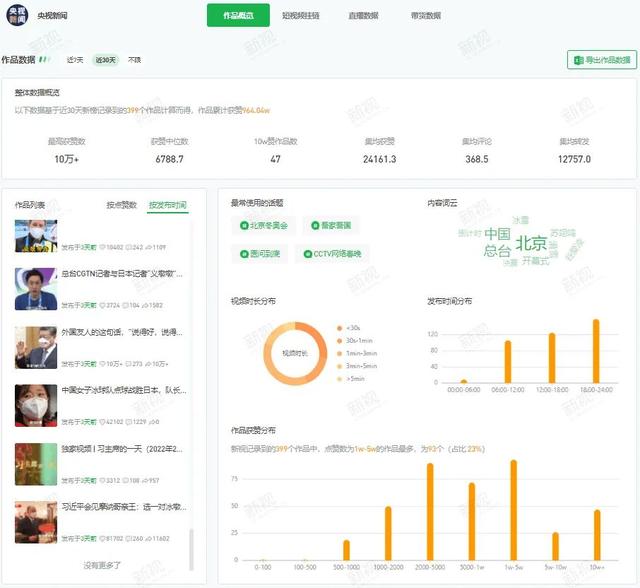Click the 1min-3min legend dot
This screenshot has height=588, width=640.
340,354
